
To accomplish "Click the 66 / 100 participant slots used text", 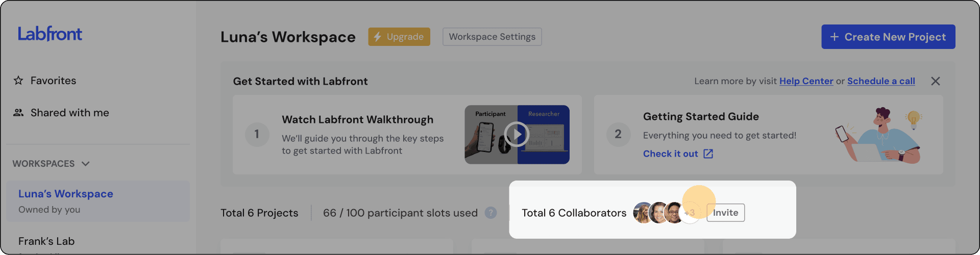I will click(400, 213).
